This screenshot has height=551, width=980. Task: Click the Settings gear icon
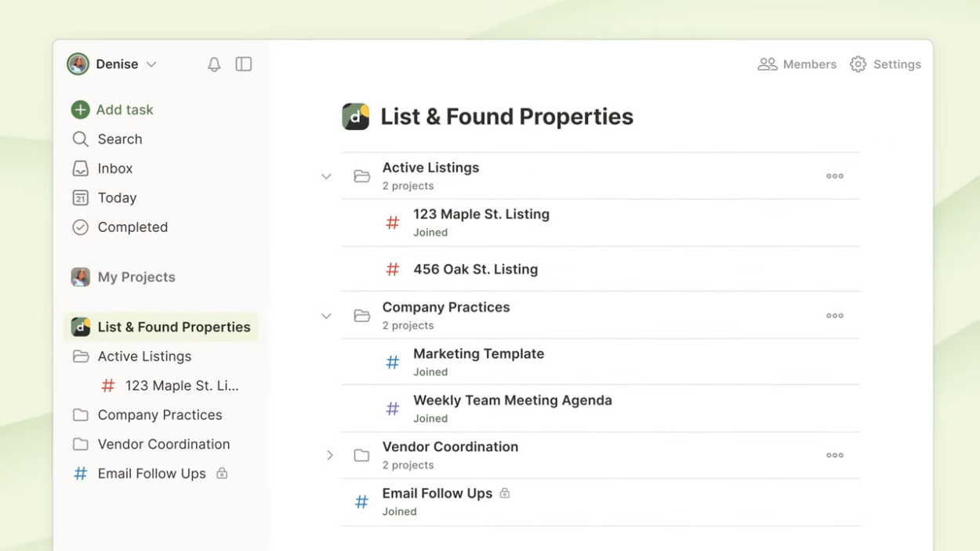pos(858,64)
